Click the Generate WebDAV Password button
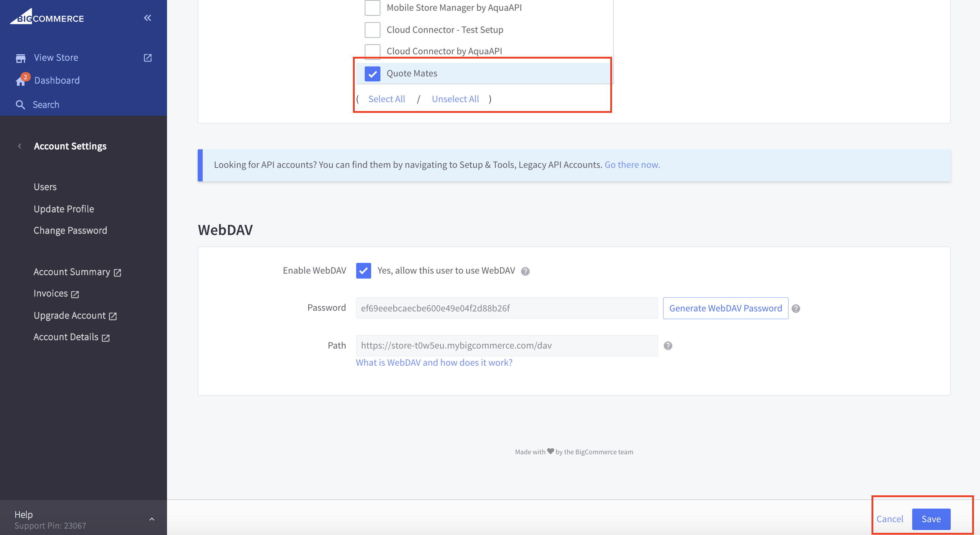Viewport: 980px width, 535px height. pyautogui.click(x=725, y=308)
